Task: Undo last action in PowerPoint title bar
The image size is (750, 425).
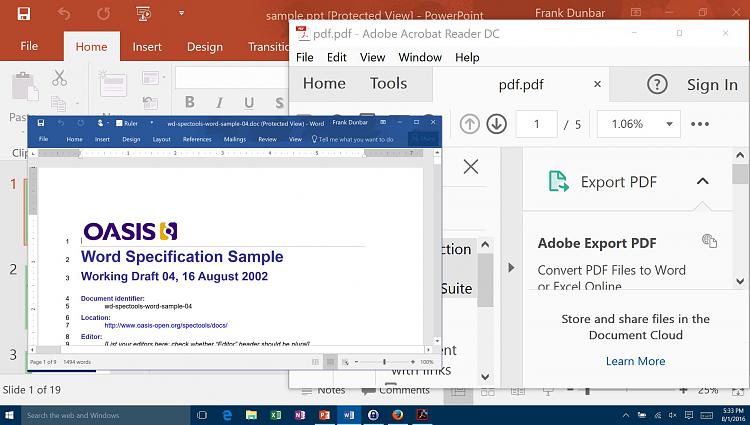Action: [x=64, y=13]
